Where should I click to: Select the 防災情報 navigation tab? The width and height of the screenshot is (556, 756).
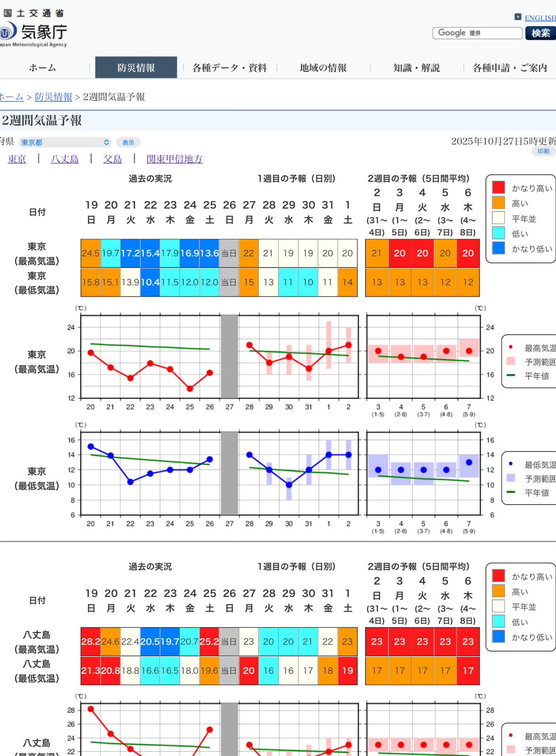pyautogui.click(x=136, y=68)
